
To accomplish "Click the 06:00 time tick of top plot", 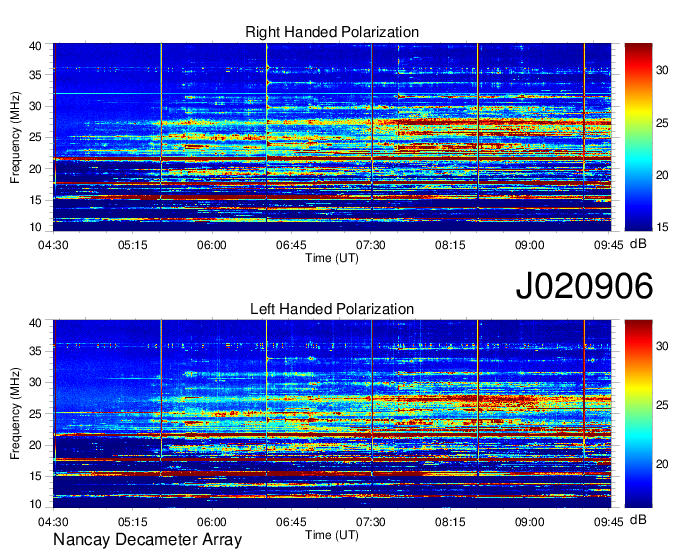I will (x=212, y=245).
